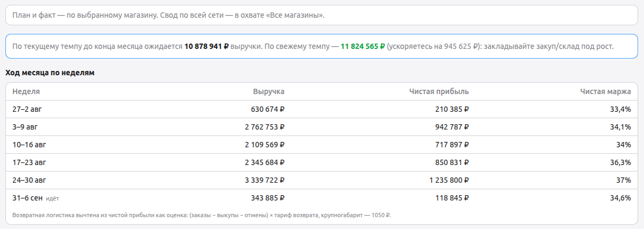Click revenue value 2 762 753 ₽

(x=265, y=127)
